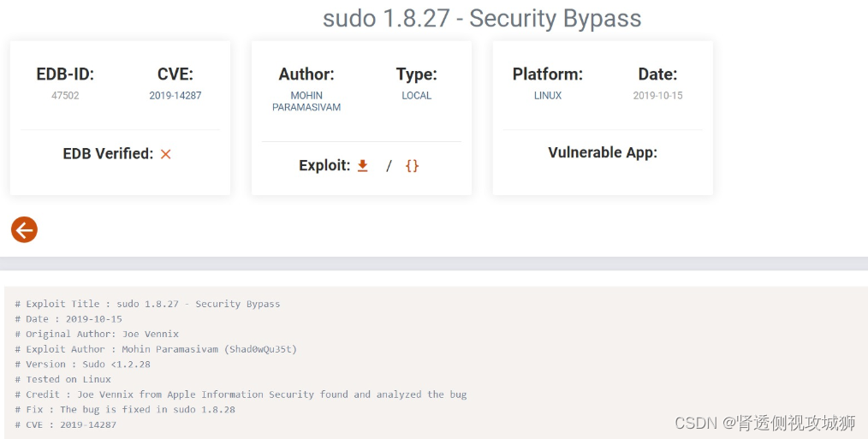Click the '# Fix' line about sudo 1.8.28

click(x=125, y=409)
